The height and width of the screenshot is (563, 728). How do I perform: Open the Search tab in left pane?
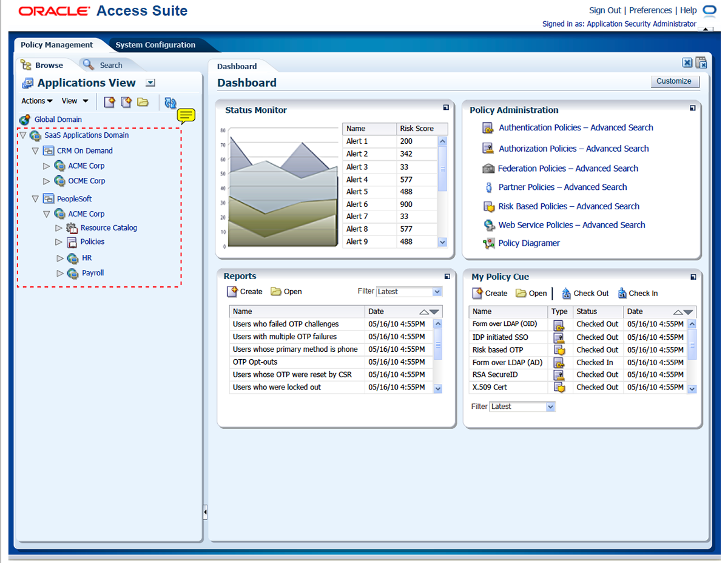(x=111, y=66)
